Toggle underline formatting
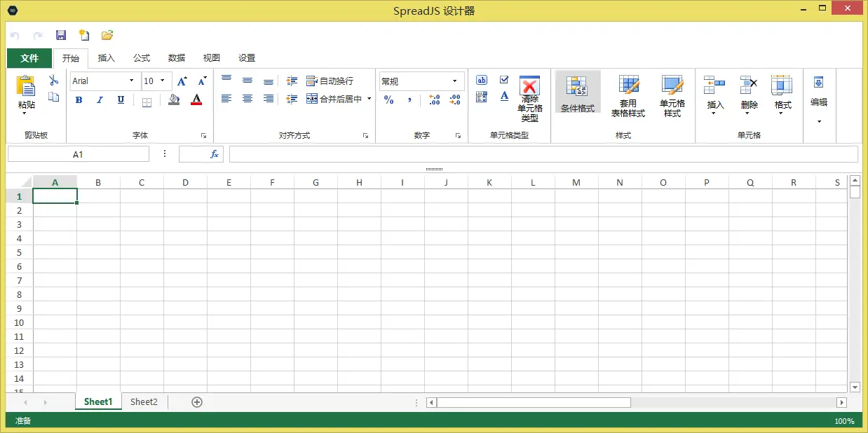 coord(119,99)
